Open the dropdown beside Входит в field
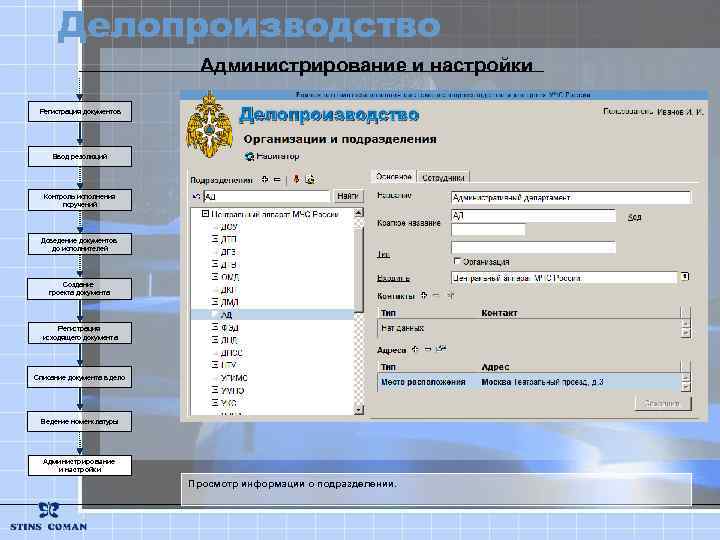 [x=685, y=276]
